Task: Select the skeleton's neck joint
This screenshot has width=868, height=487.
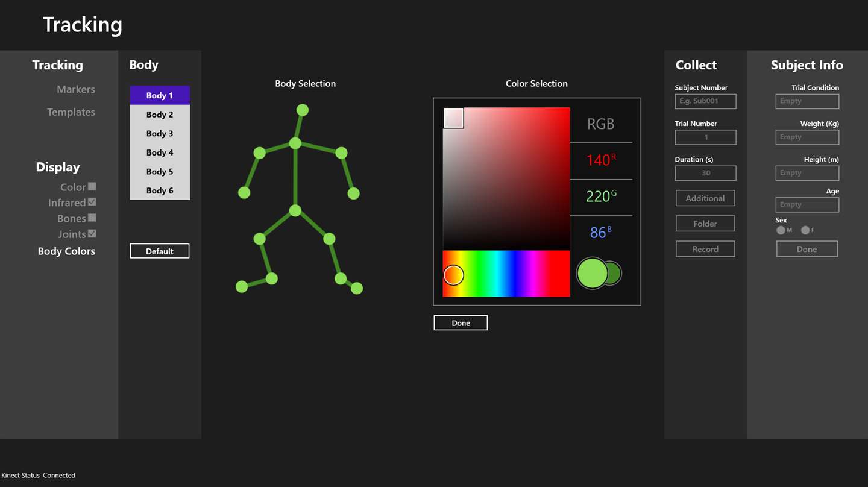Action: coord(295,143)
